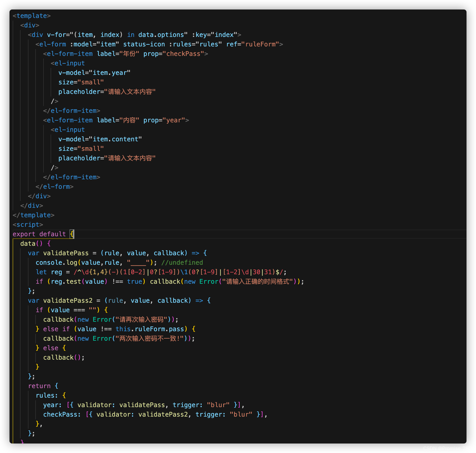The height and width of the screenshot is (453, 476).
Task: Select the regex literal assigned to reg
Action: click(179, 272)
